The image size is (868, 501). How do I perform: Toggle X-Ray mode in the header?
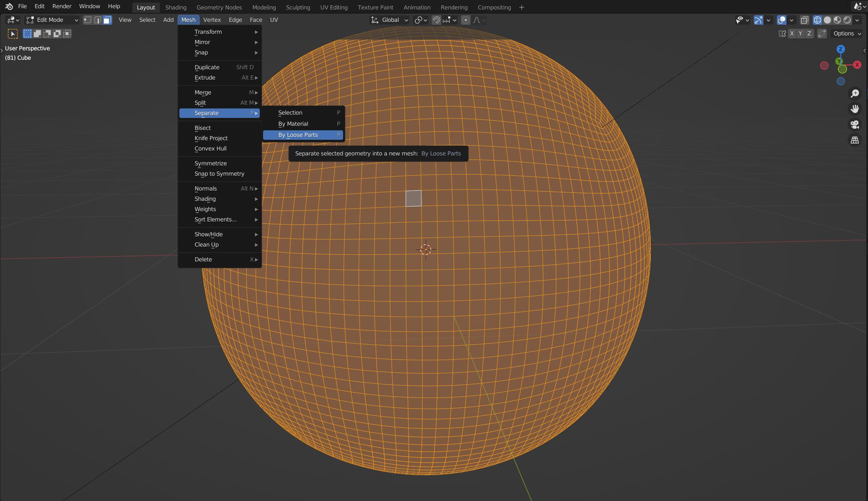click(x=804, y=20)
